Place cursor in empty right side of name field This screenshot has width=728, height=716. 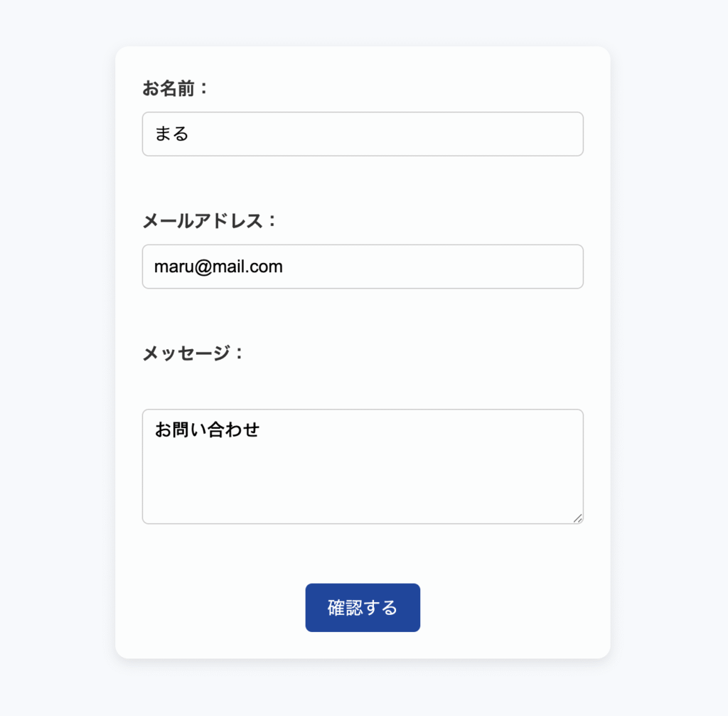pos(462,134)
